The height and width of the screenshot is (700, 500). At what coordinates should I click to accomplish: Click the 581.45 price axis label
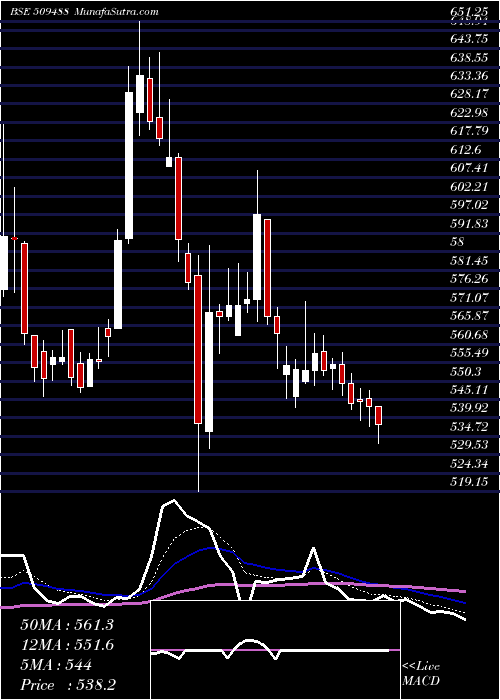pos(469,261)
